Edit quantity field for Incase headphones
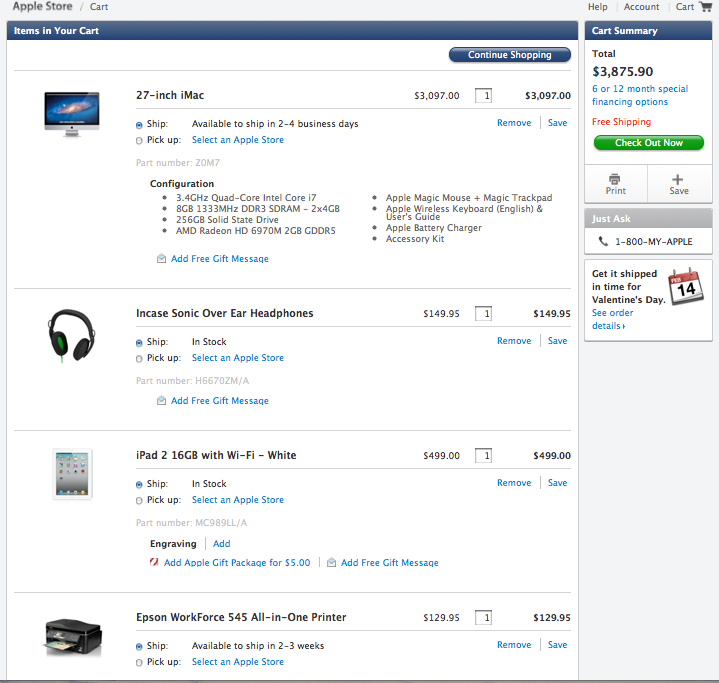The width and height of the screenshot is (719, 683). (x=483, y=313)
